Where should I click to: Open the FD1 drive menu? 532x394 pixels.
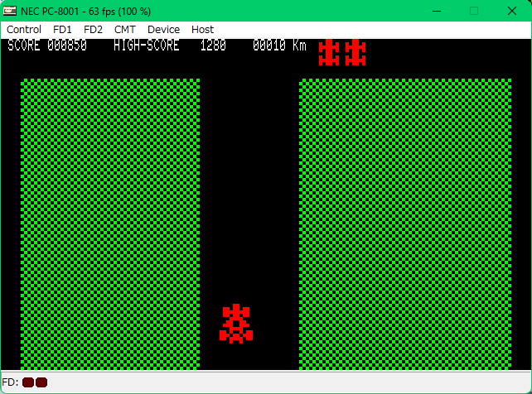tap(62, 29)
